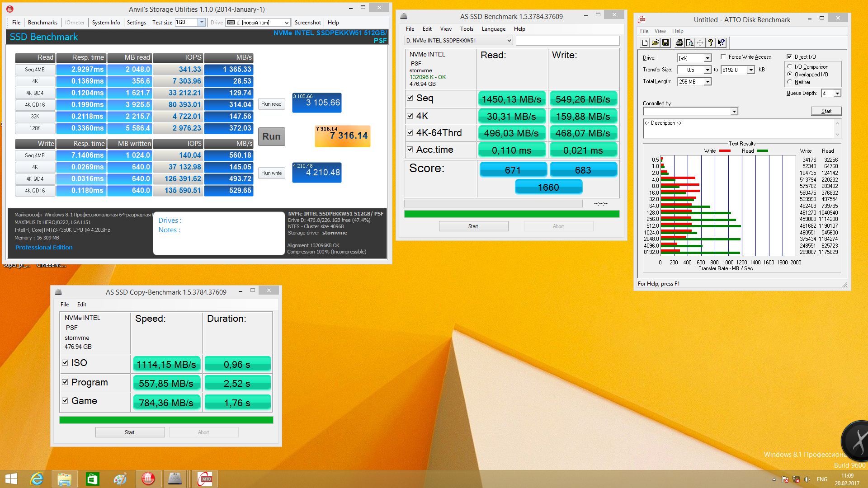Click the Print icon in ATTO toolbar
Screen dimensions: 868x488
coord(679,43)
